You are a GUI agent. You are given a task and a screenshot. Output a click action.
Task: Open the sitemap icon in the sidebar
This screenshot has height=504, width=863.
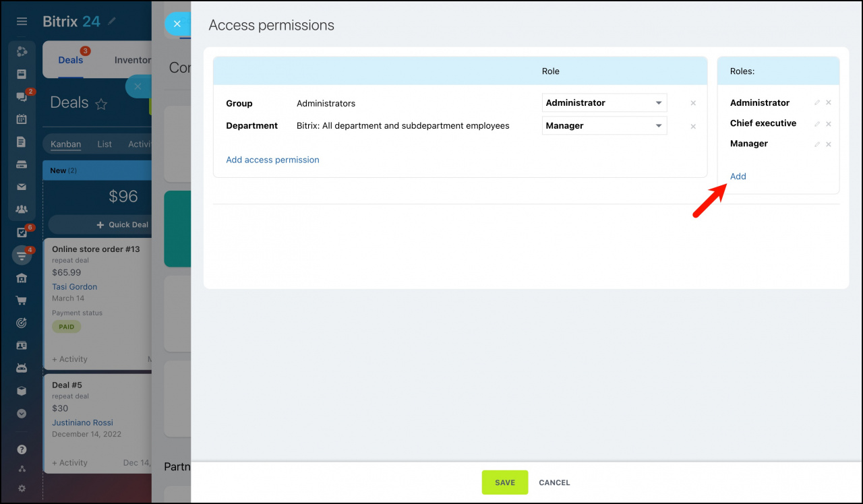[22, 469]
